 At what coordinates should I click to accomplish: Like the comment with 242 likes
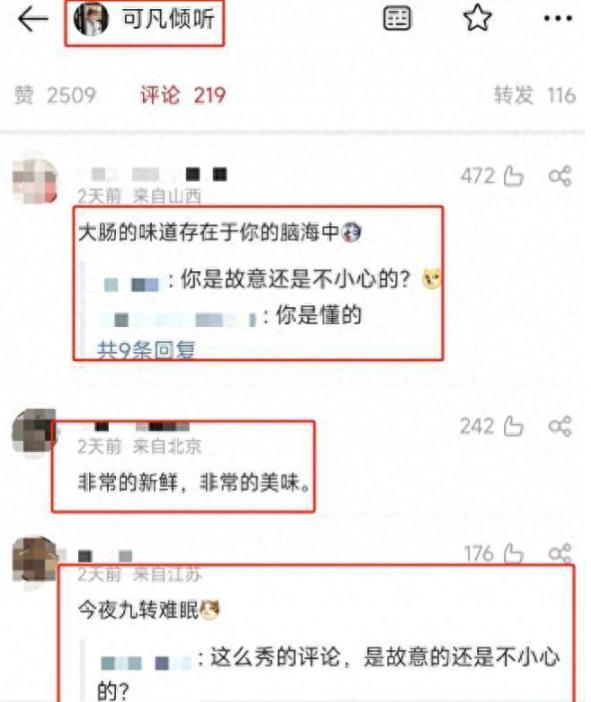click(x=513, y=426)
